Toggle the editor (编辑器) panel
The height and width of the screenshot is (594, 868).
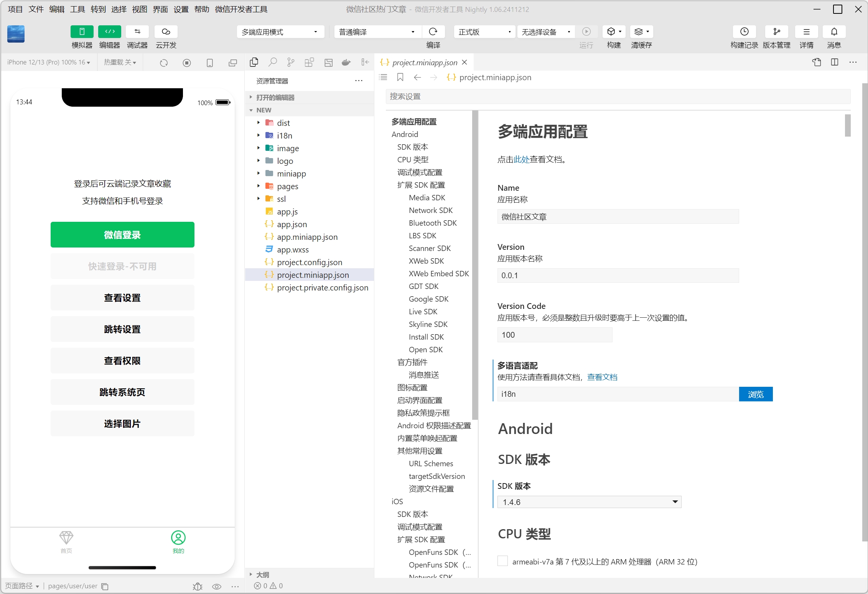110,31
